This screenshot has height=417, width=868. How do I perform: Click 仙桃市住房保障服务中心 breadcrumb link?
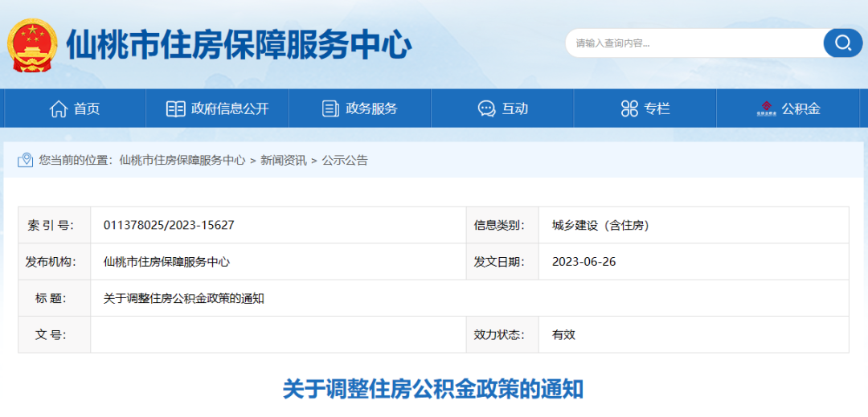coord(182,161)
